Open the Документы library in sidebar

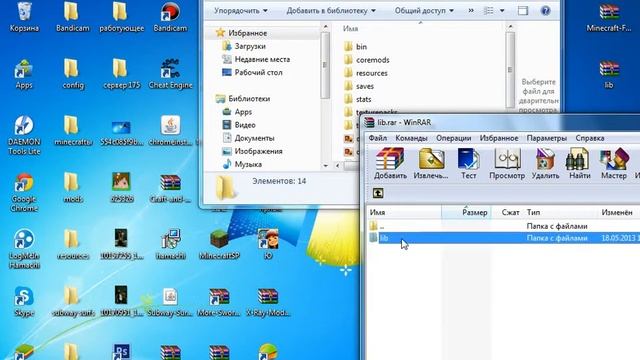254,138
